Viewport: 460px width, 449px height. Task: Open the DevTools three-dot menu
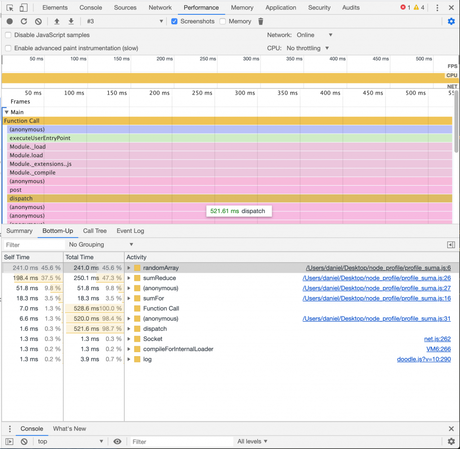point(437,8)
